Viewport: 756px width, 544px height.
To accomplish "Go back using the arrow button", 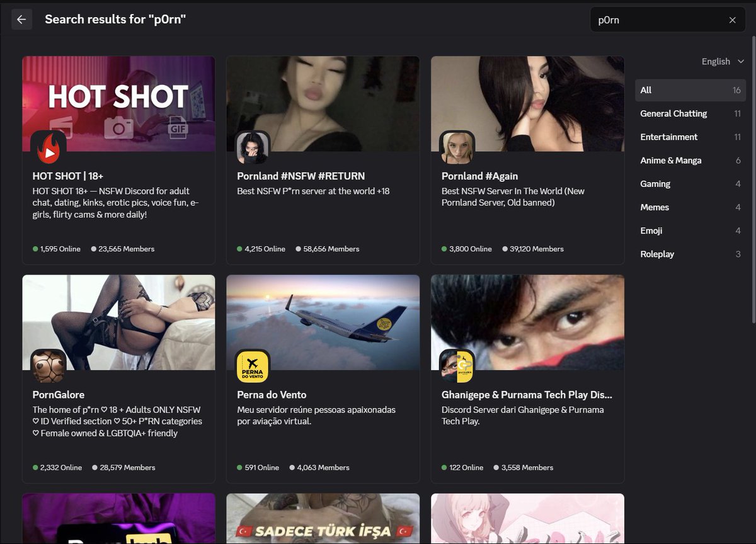I will [21, 20].
